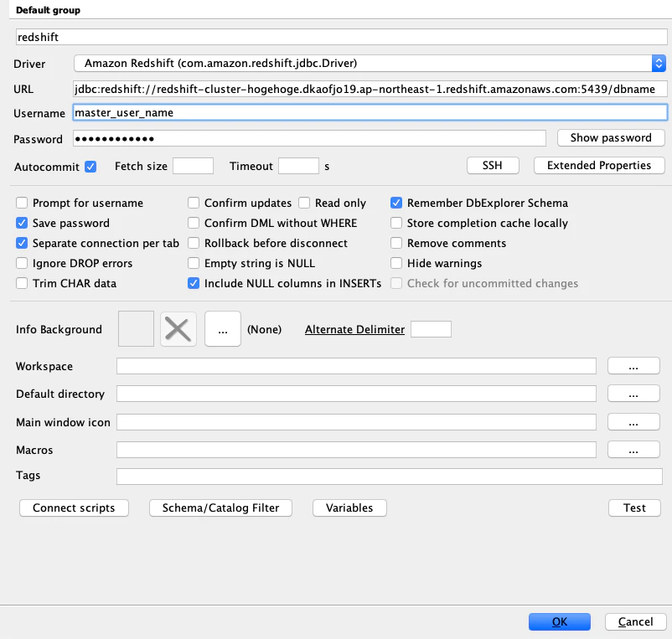Screen dimensions: 672x639
Task: Check the Remove comments option
Action: 396,243
